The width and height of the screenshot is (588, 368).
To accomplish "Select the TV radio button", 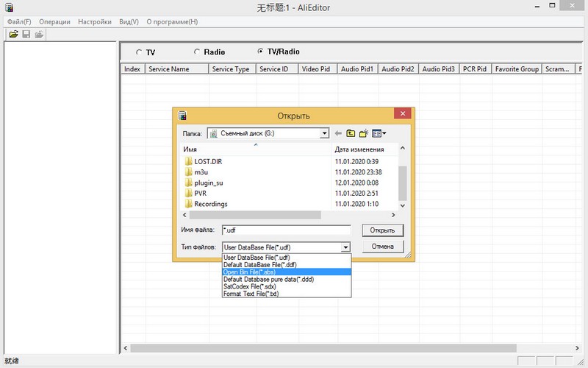I will pos(139,52).
